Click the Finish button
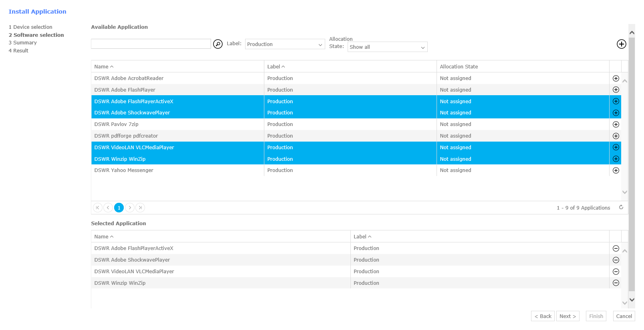 coord(596,316)
